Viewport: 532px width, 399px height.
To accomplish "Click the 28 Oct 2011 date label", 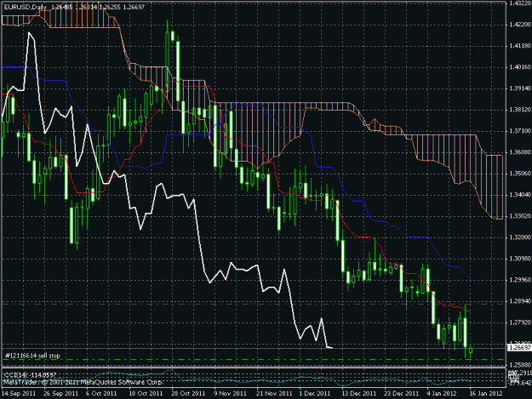I will (x=188, y=394).
